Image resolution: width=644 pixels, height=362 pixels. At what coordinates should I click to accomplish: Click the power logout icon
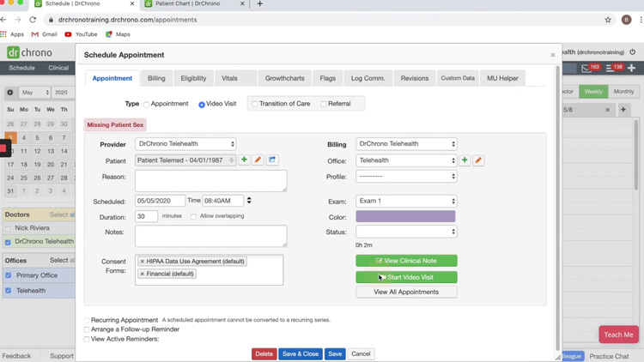click(633, 52)
